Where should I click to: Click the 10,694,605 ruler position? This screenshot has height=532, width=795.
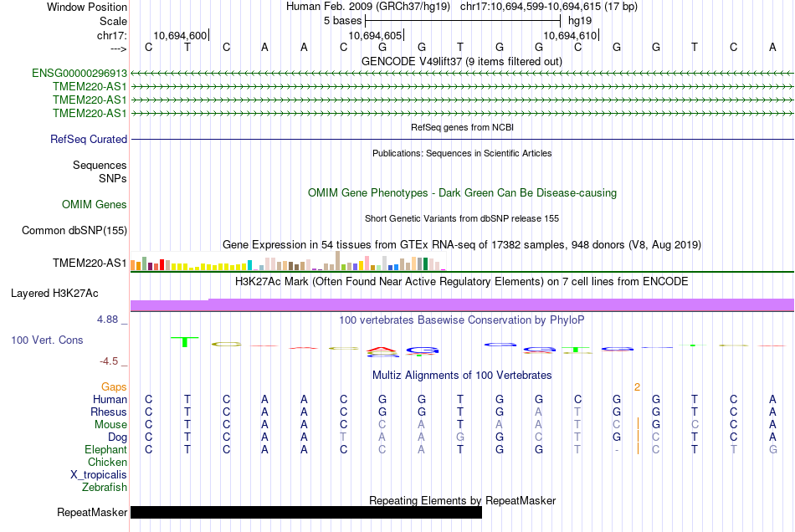(x=375, y=35)
